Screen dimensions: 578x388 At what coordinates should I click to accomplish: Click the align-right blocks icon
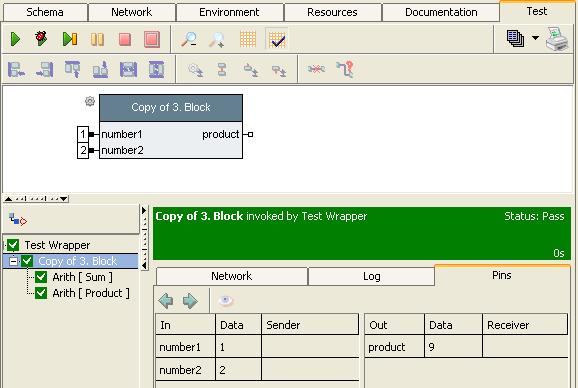coord(45,70)
